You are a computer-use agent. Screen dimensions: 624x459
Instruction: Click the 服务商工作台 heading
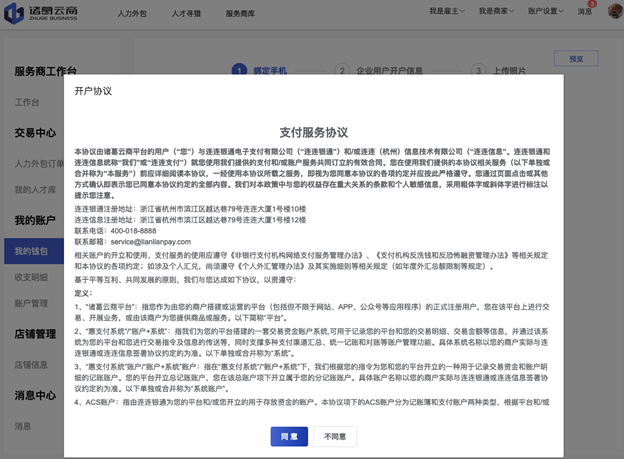(45, 71)
